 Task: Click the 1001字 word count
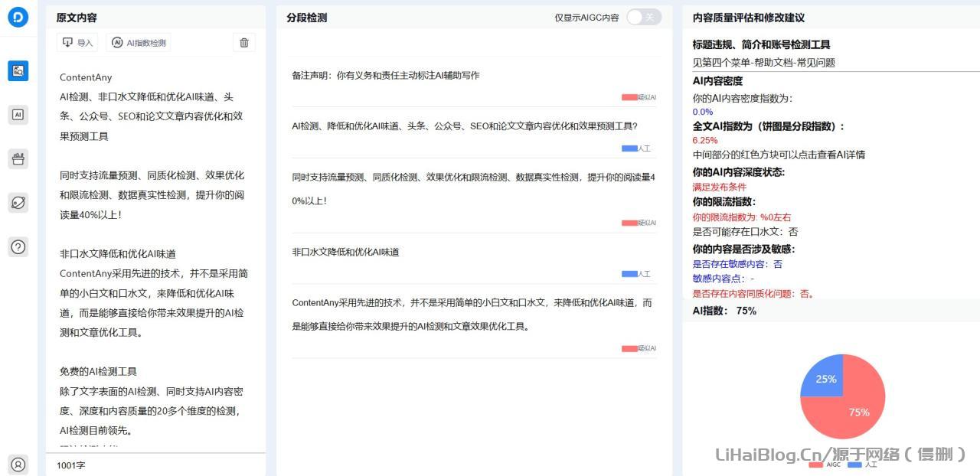[x=70, y=465]
